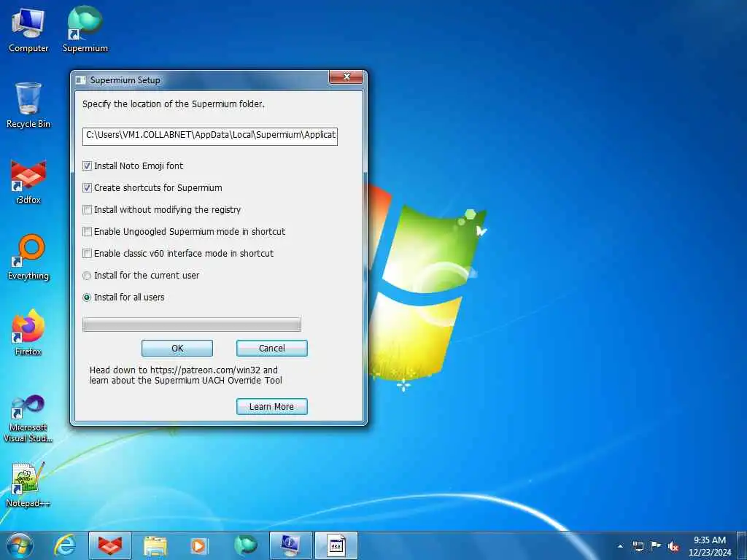Click the muted volume tray icon
This screenshot has height=560, width=747.
pyautogui.click(x=673, y=546)
